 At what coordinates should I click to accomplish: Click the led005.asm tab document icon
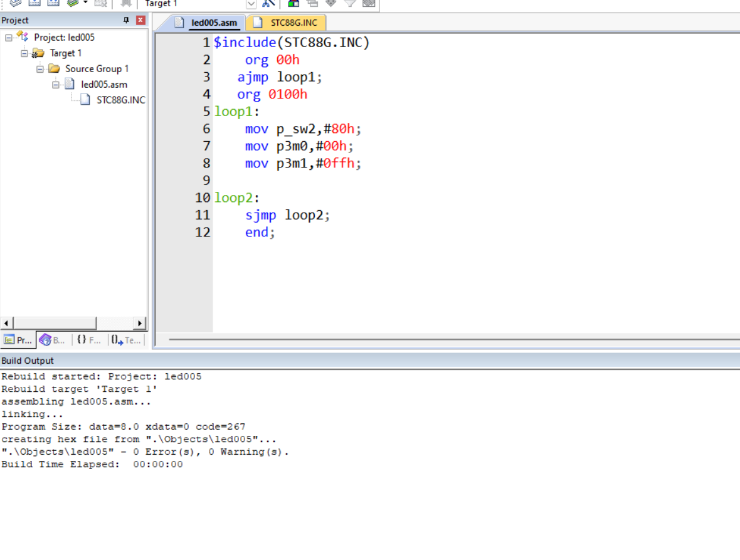[x=179, y=22]
